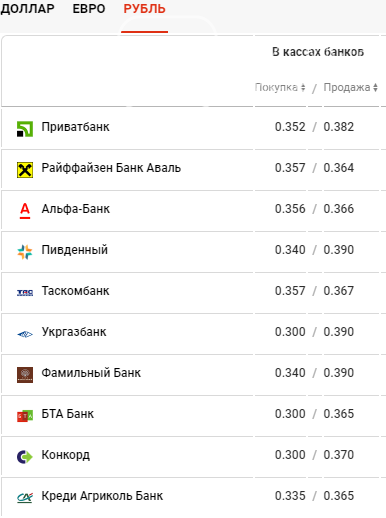This screenshot has width=386, height=518.
Task: Click the Фамильный Банк brown logo
Action: pyautogui.click(x=25, y=375)
